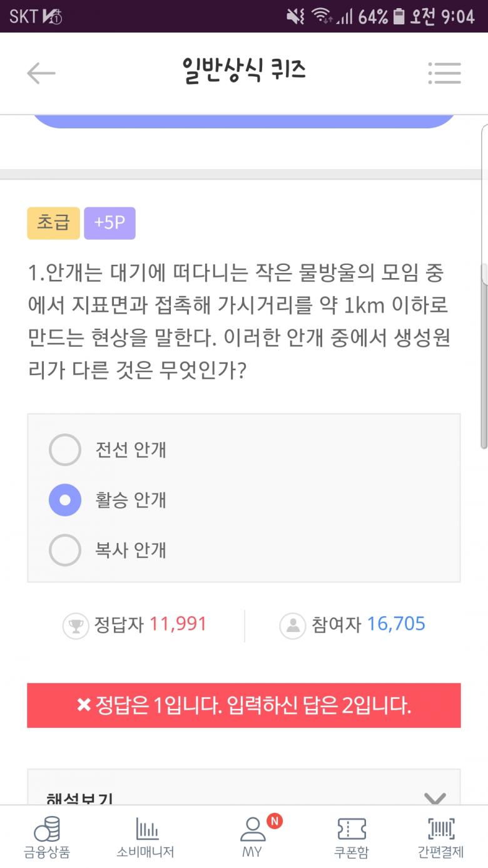Click the vertical scrollbar handle
Viewport: 488px width, 868px height.
click(x=484, y=357)
